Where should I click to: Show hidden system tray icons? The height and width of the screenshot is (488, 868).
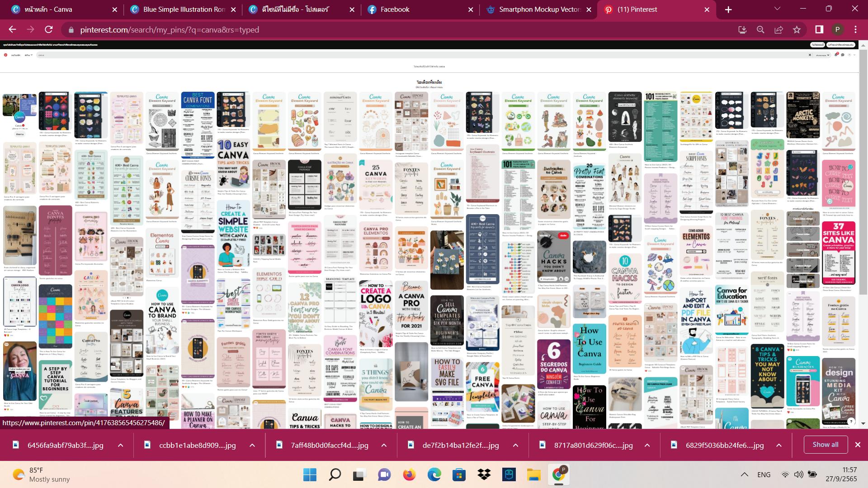[744, 474]
